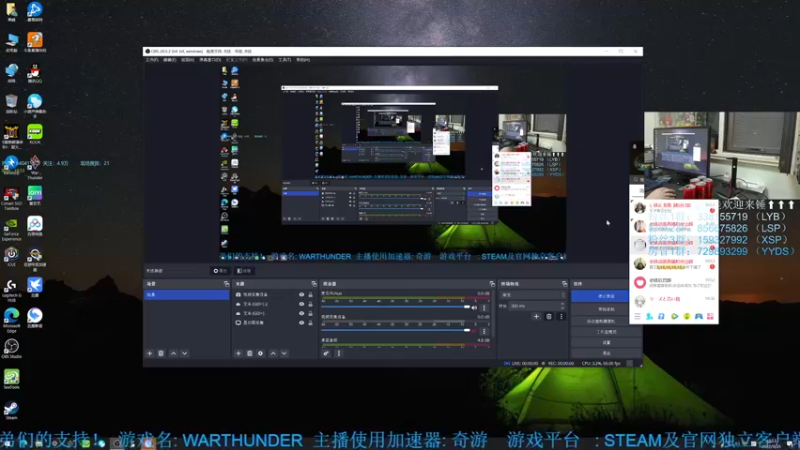Open OBS 设置 button in Controls
Viewport: 800px width, 450px height.
(x=606, y=342)
